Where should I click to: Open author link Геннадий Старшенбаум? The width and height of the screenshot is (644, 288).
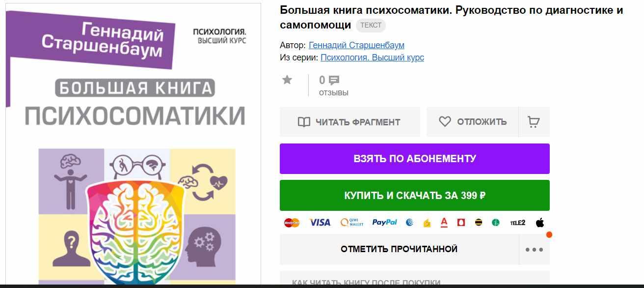(x=356, y=45)
